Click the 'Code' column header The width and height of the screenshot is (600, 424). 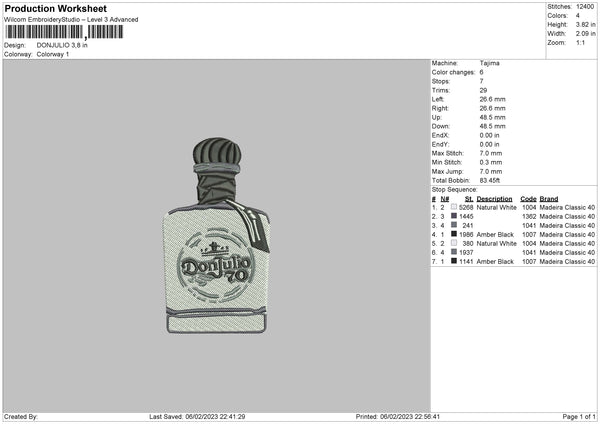(x=528, y=199)
